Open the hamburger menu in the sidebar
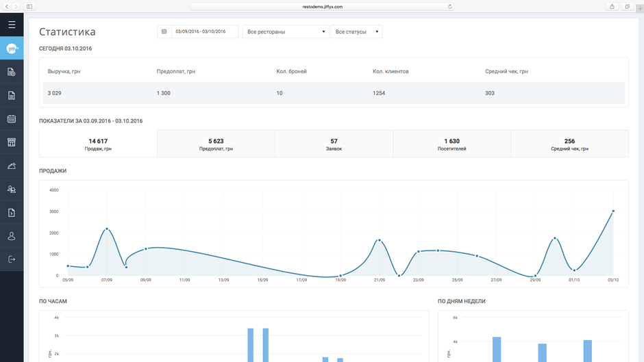644x362 pixels. click(x=12, y=25)
